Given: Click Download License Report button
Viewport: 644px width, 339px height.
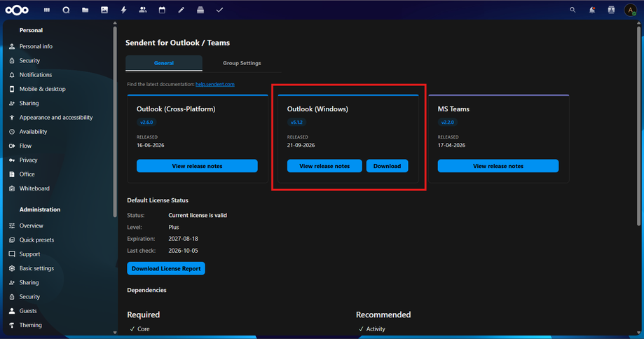Looking at the screenshot, I should point(166,268).
